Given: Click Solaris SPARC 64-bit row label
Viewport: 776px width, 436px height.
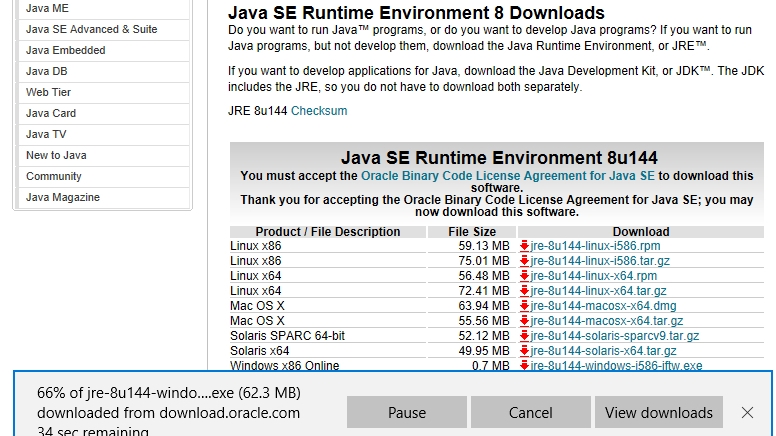Looking at the screenshot, I should pyautogui.click(x=288, y=336).
